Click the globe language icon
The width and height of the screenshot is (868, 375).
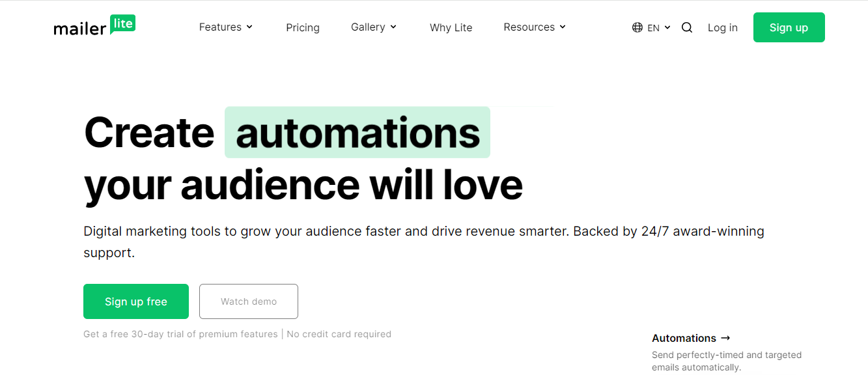tap(636, 27)
